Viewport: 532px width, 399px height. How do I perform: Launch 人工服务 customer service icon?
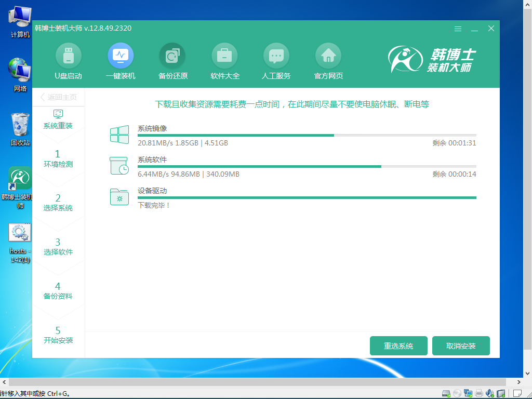pos(276,55)
